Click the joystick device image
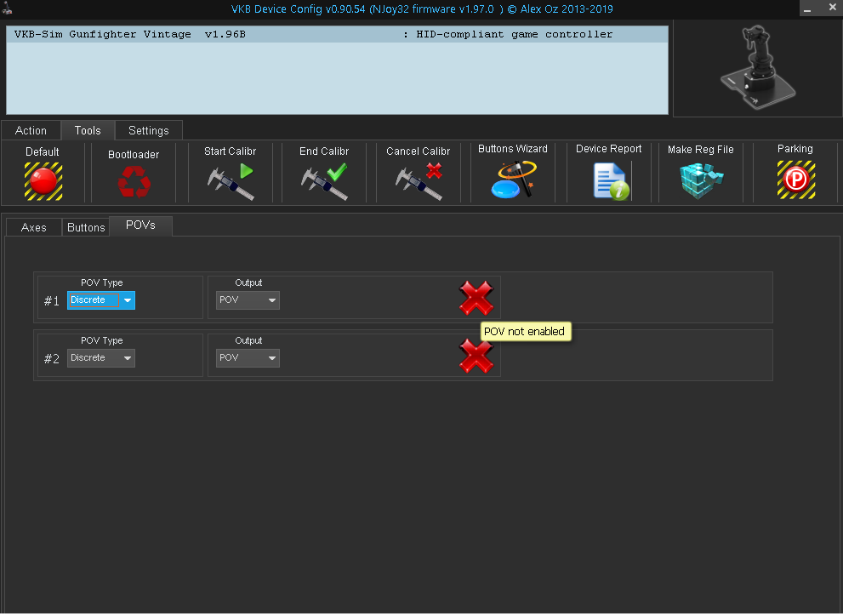The image size is (843, 616). click(758, 68)
